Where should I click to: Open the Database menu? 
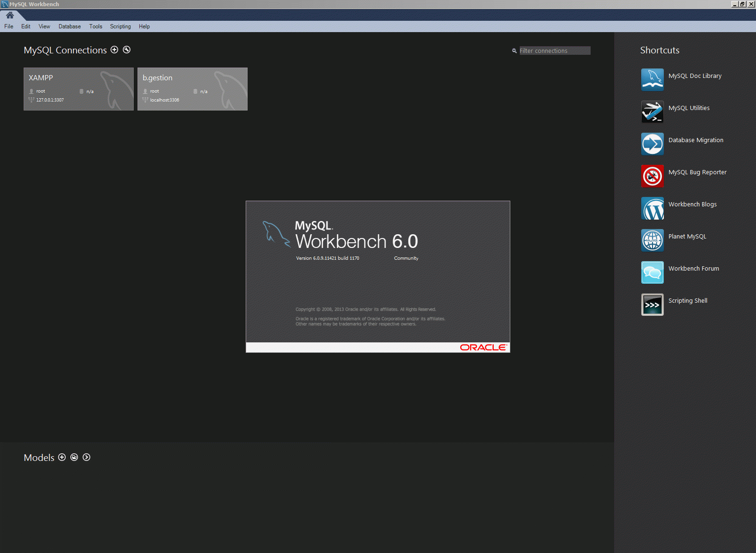[69, 26]
